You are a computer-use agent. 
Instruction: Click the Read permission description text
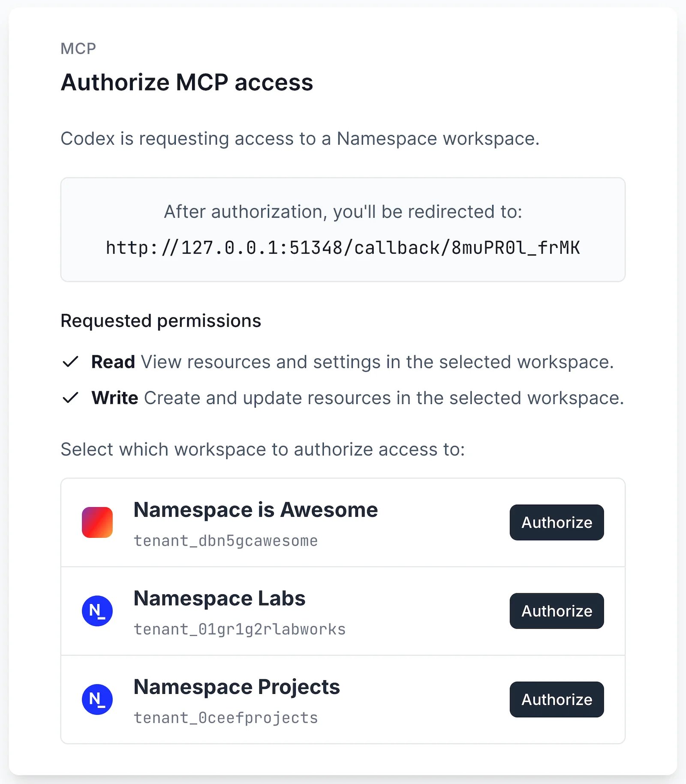tap(377, 362)
